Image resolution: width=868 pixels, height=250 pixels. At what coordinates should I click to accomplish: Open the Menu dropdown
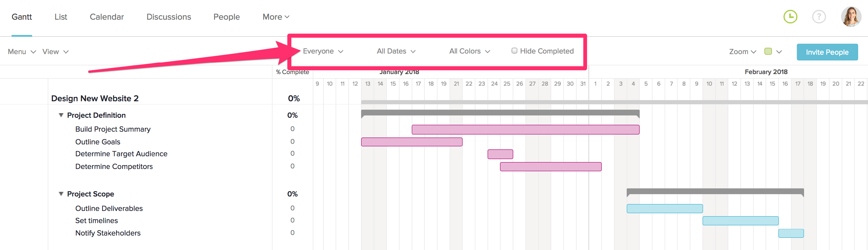pyautogui.click(x=21, y=52)
